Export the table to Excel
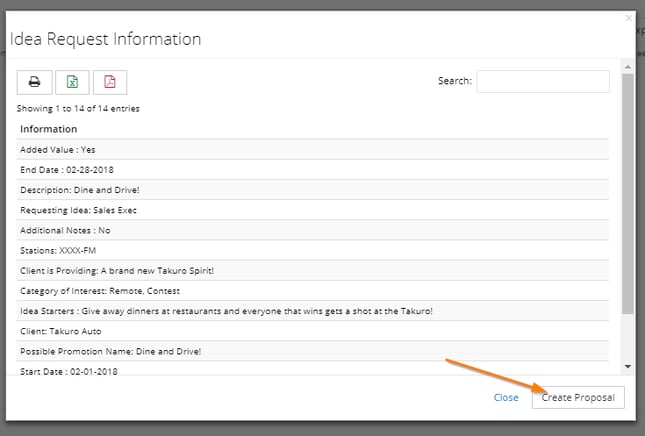The height and width of the screenshot is (436, 645). (x=72, y=82)
